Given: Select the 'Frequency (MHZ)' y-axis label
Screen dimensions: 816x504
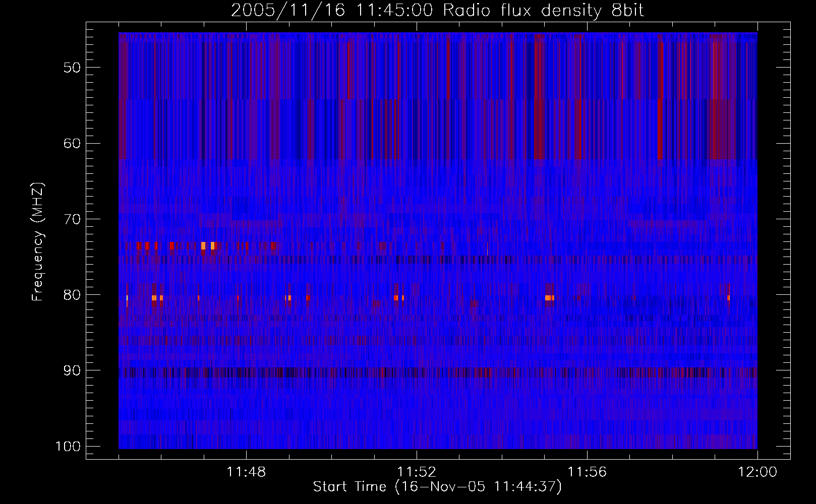Looking at the screenshot, I should pos(38,242).
